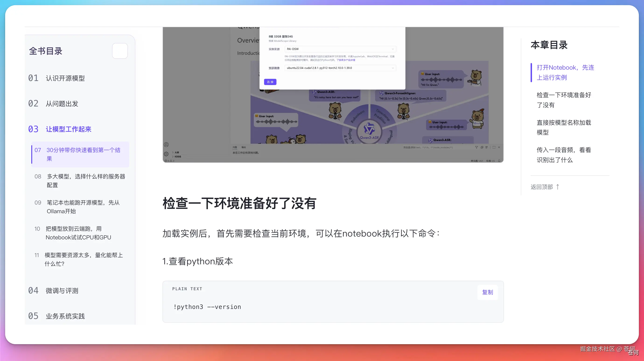Screen dimensions: 644x361
Task: Expand the 时间线 timeline section
Action: [176, 157]
